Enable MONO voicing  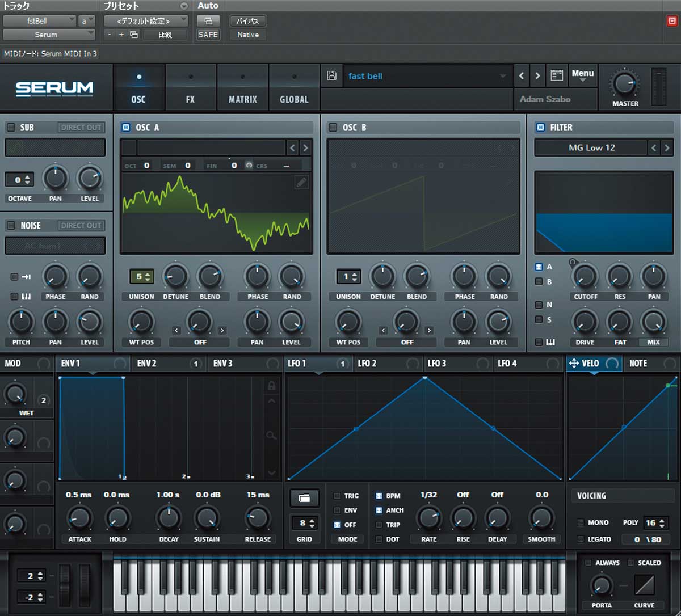pos(580,522)
